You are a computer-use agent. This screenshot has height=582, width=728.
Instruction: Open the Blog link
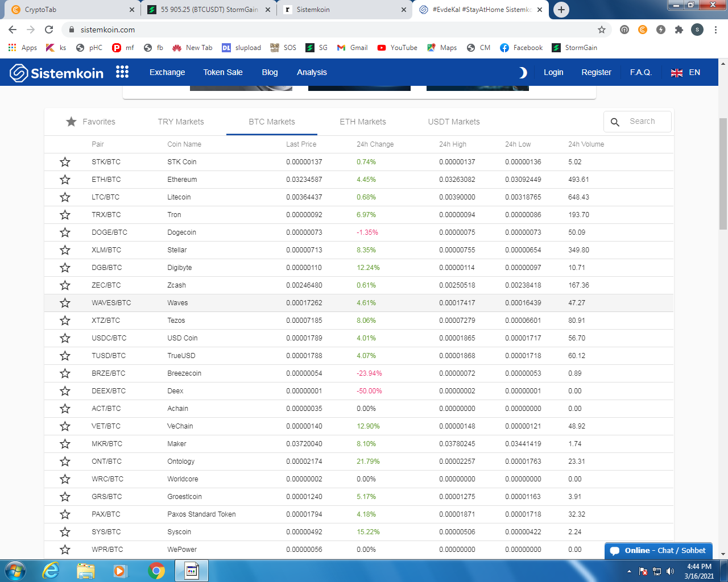point(270,72)
